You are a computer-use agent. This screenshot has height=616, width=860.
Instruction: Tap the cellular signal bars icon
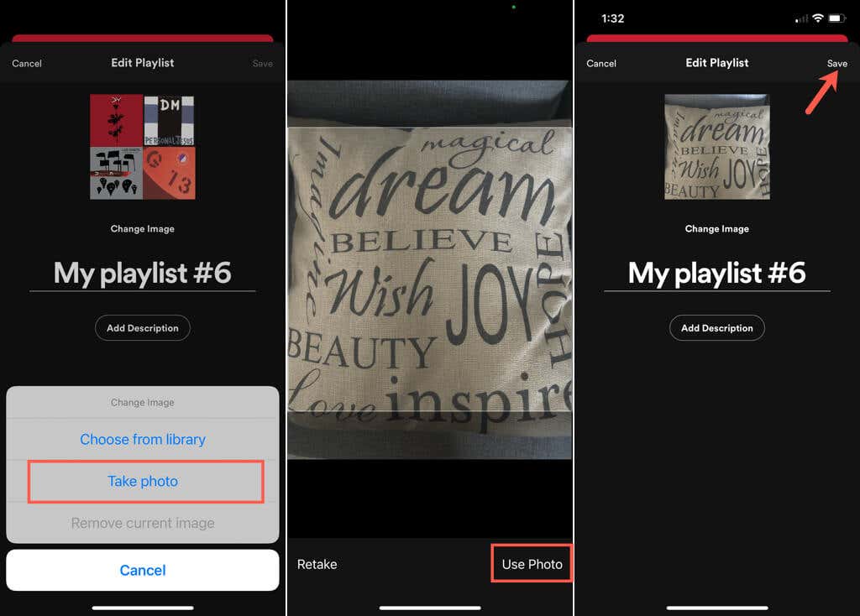click(801, 19)
